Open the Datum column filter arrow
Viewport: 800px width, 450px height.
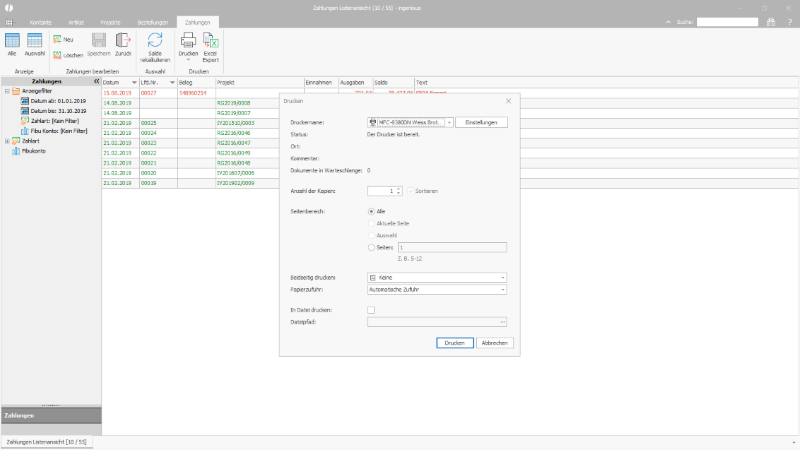pyautogui.click(x=134, y=82)
